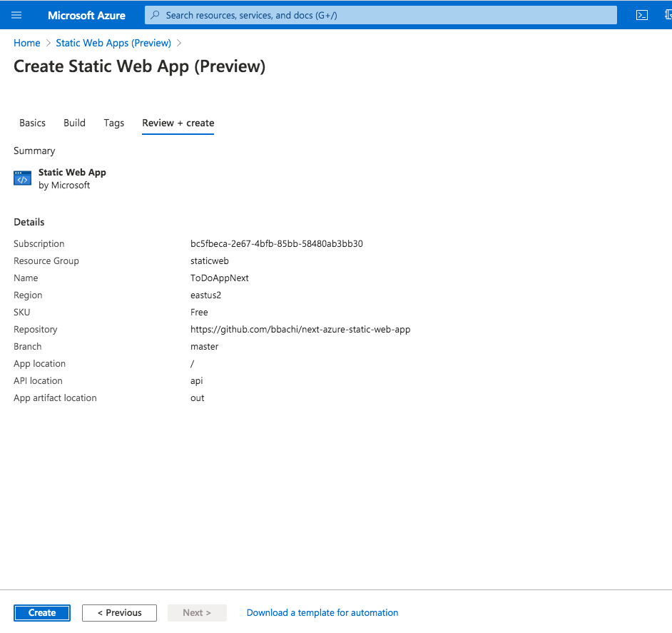672x633 pixels.
Task: Click the out artifact location value
Action: [198, 398]
